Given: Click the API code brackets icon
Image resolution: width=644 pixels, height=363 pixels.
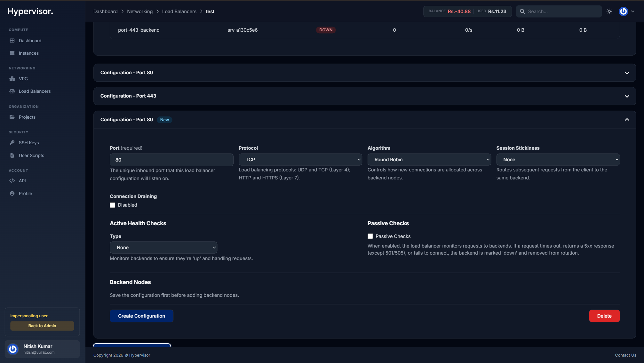Looking at the screenshot, I should tap(12, 181).
